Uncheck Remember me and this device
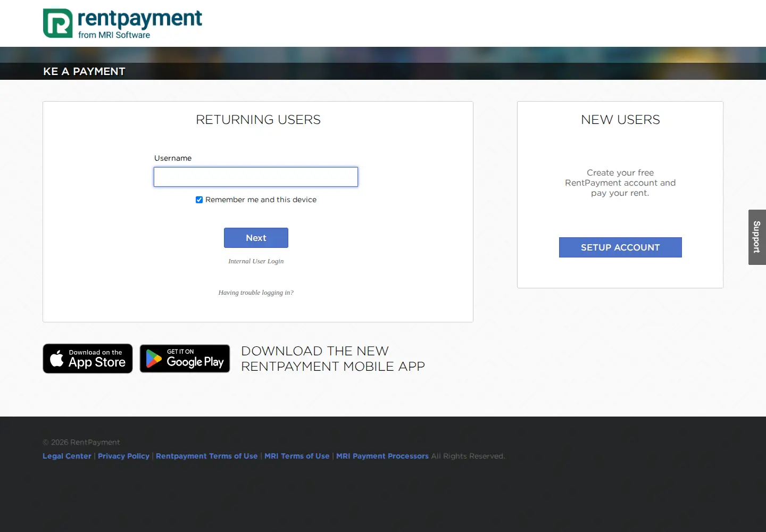766x532 pixels. [199, 200]
